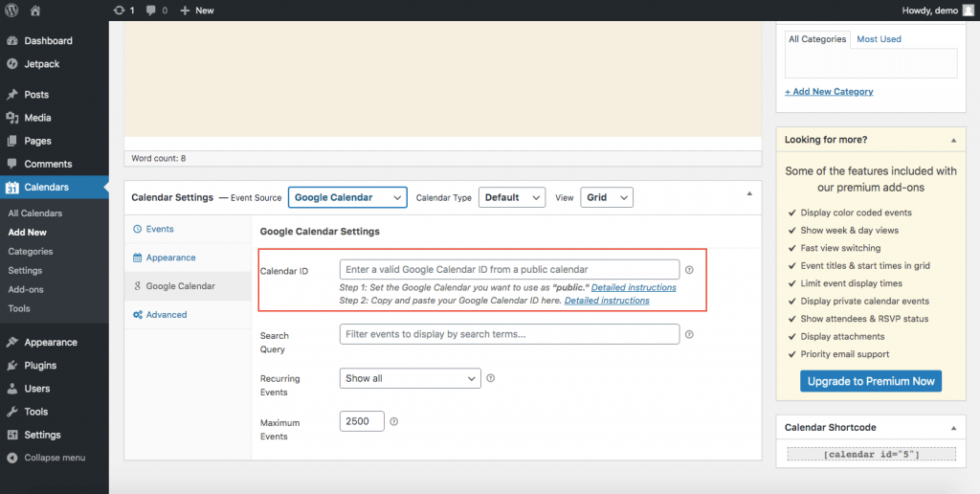Open Add-ons under Calendars
The height and width of the screenshot is (494, 980).
click(26, 289)
